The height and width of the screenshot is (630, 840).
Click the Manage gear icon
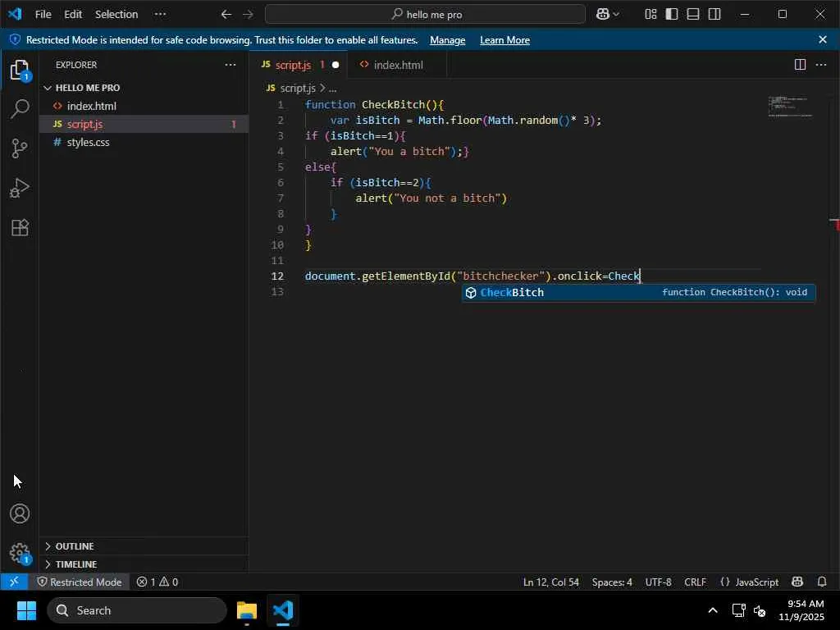20,553
